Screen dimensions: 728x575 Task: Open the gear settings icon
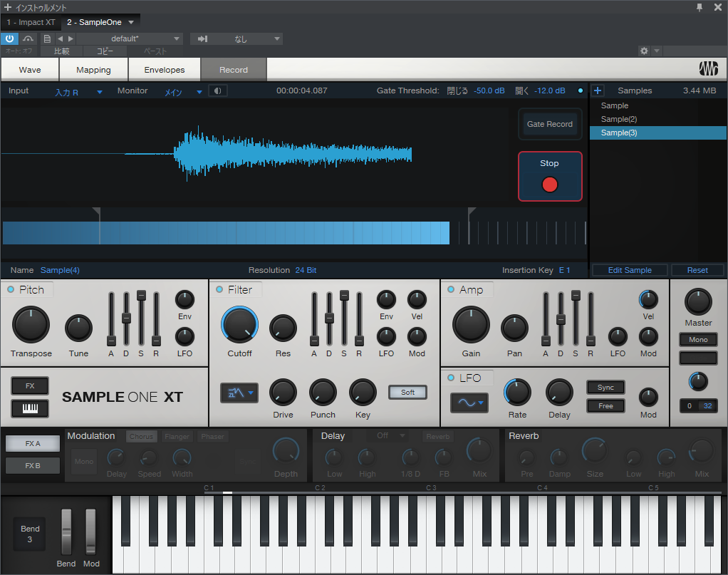coord(644,51)
